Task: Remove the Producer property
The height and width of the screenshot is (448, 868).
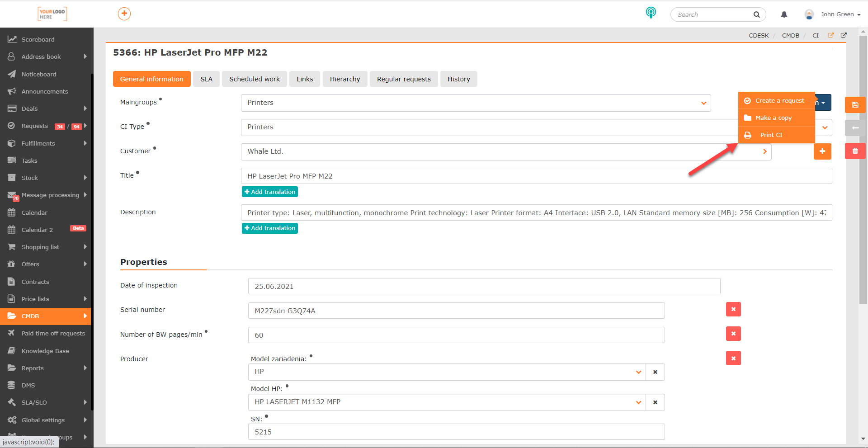Action: [x=733, y=358]
